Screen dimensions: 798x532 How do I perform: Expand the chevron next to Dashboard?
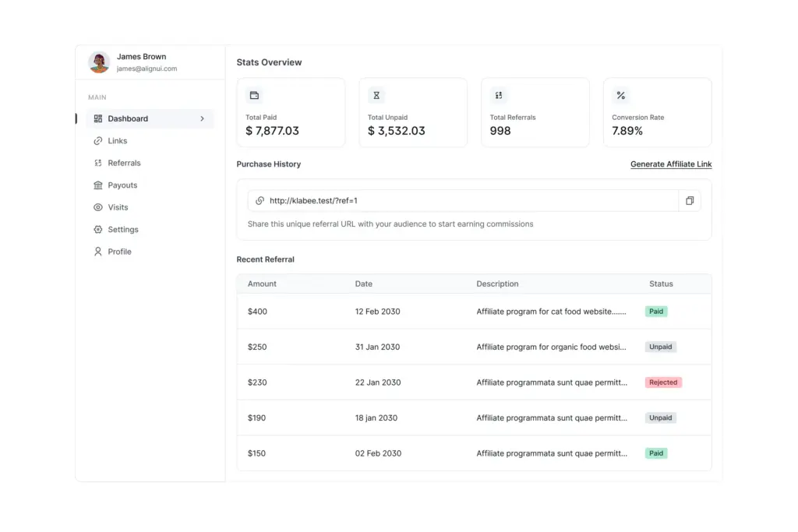(x=203, y=118)
